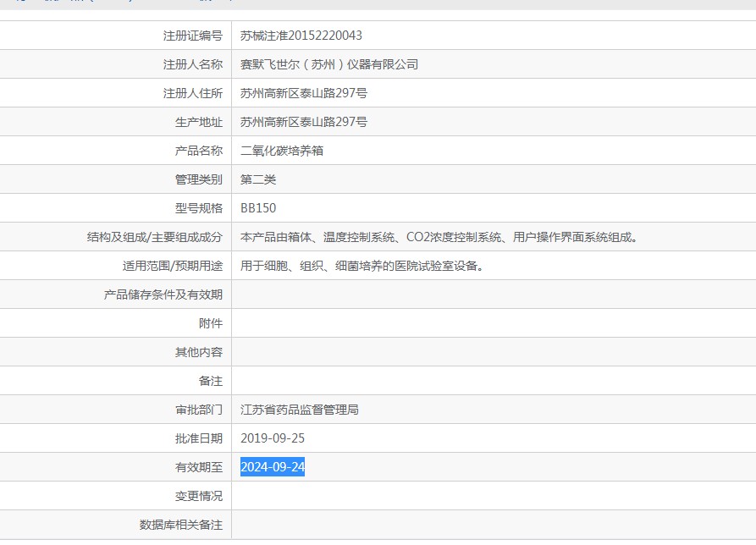Click the 备注 label
The image size is (756, 545).
coord(211,381)
